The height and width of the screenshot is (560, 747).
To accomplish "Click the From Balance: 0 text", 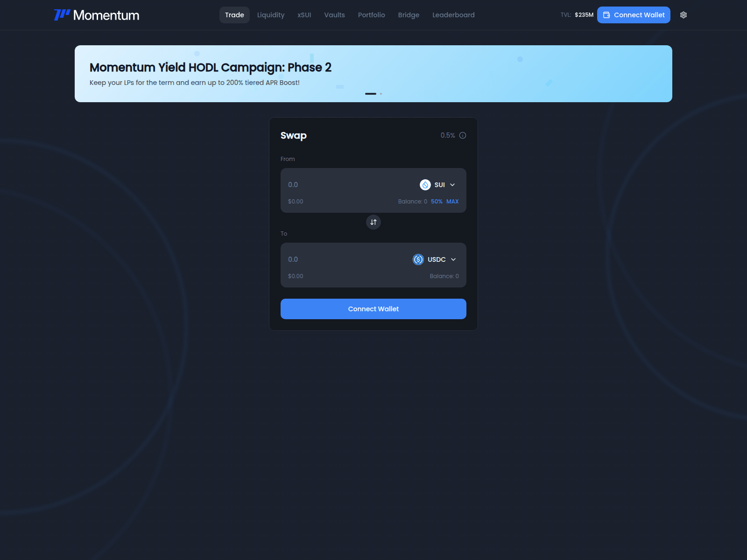I will click(413, 202).
